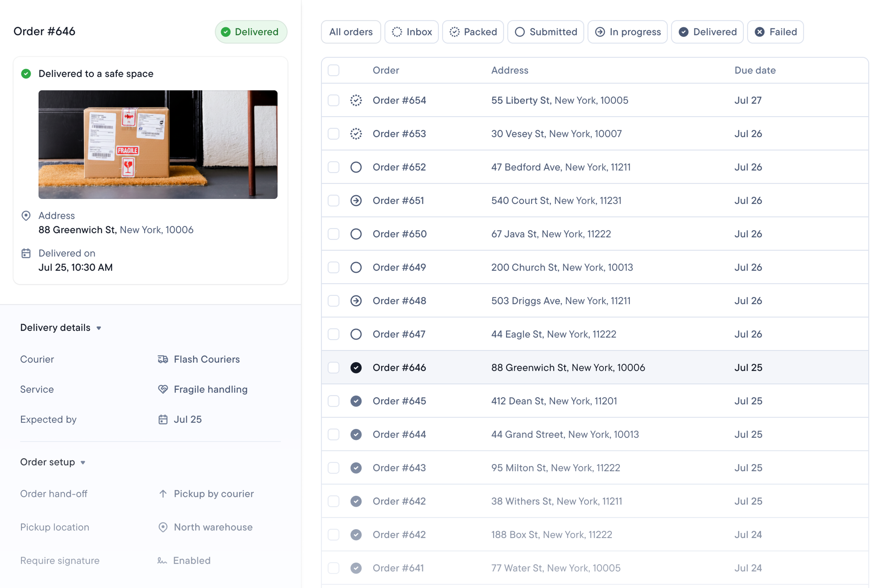Screen dimensions: 889x588
Task: Click the calendar icon beside Delivered on
Action: coord(26,253)
